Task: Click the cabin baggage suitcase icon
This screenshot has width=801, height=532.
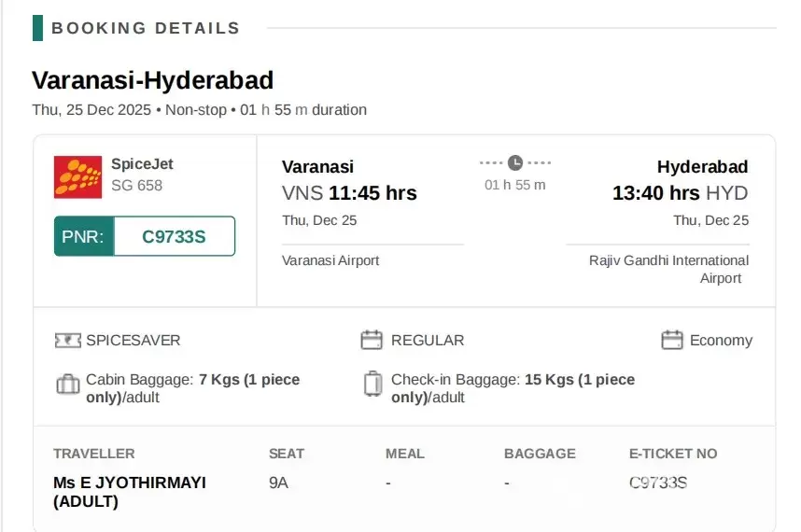Action: pyautogui.click(x=67, y=384)
